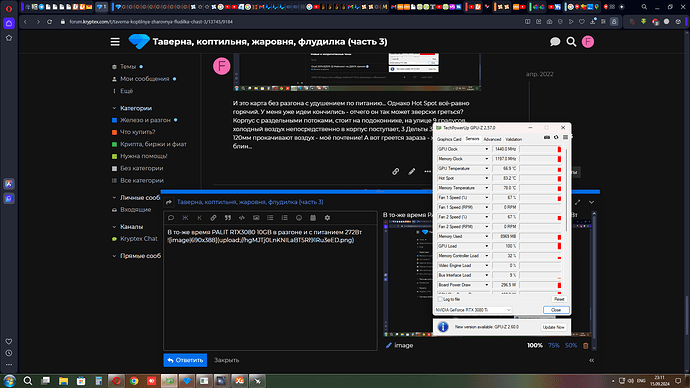Open the Железо и разгон category
Screen dimensions: 690x388
pyautogui.click(x=145, y=120)
